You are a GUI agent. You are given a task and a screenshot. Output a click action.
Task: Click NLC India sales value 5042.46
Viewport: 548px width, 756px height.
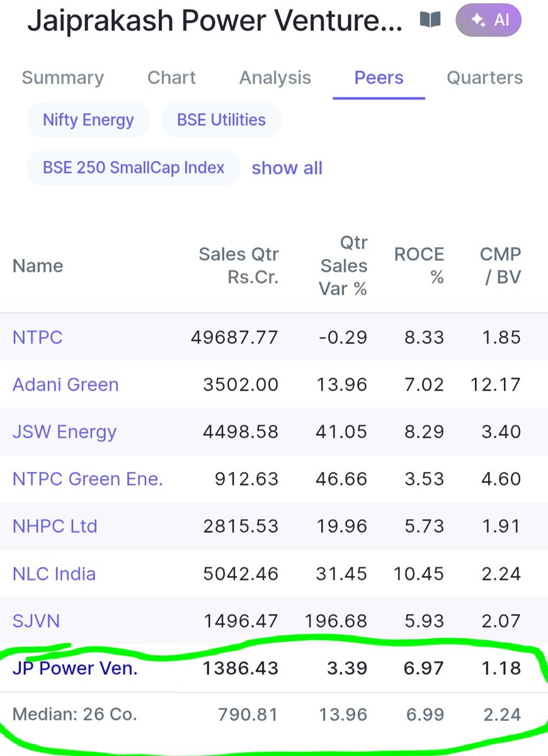tap(241, 573)
